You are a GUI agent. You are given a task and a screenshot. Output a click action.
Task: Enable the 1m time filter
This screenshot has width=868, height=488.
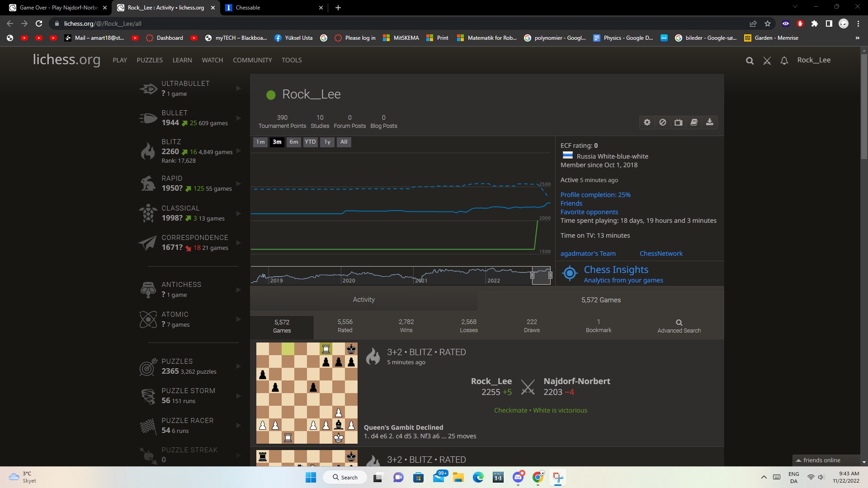click(260, 142)
